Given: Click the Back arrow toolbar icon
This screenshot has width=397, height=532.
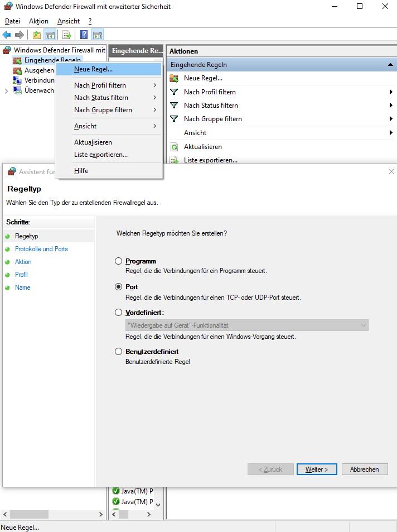Looking at the screenshot, I should (x=7, y=35).
